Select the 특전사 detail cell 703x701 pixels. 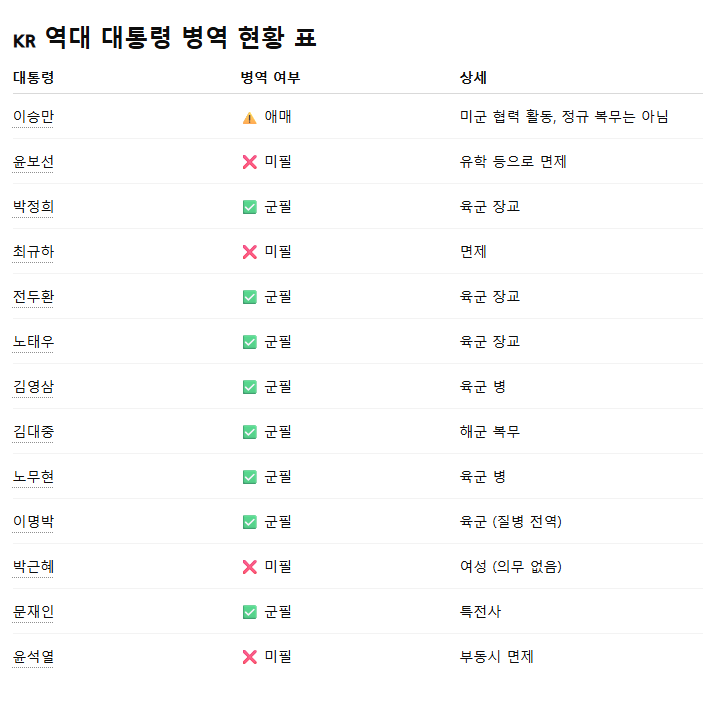[480, 611]
